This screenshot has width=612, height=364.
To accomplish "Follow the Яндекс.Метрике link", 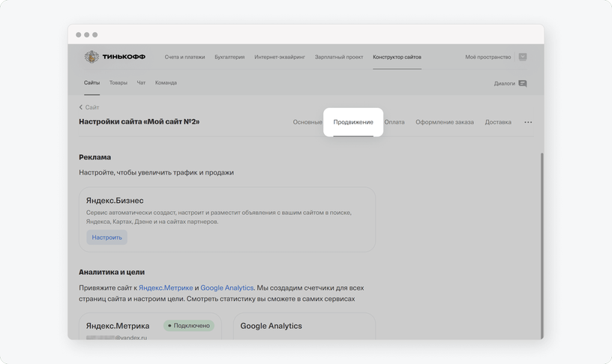I will (x=166, y=288).
